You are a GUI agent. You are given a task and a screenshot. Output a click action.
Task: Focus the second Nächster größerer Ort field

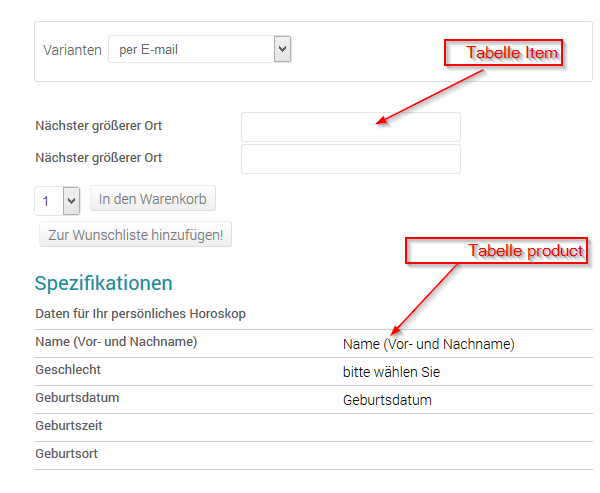pyautogui.click(x=350, y=159)
